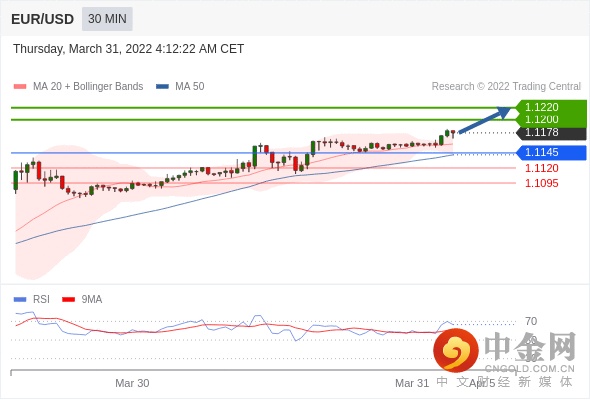Select the 1.1120 support price label
This screenshot has width=590, height=400.
tap(542, 168)
